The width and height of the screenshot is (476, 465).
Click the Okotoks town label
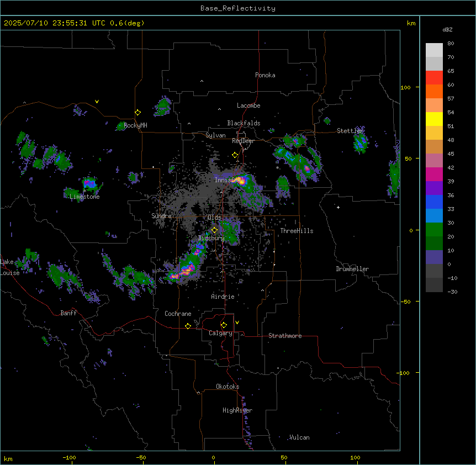(228, 387)
